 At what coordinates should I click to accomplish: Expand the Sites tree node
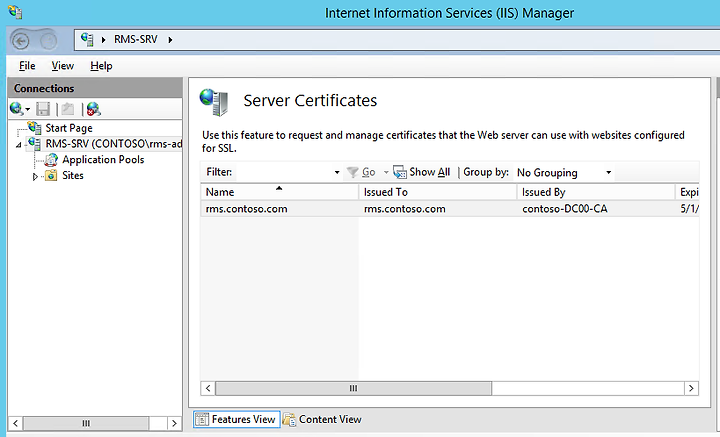pyautogui.click(x=35, y=176)
